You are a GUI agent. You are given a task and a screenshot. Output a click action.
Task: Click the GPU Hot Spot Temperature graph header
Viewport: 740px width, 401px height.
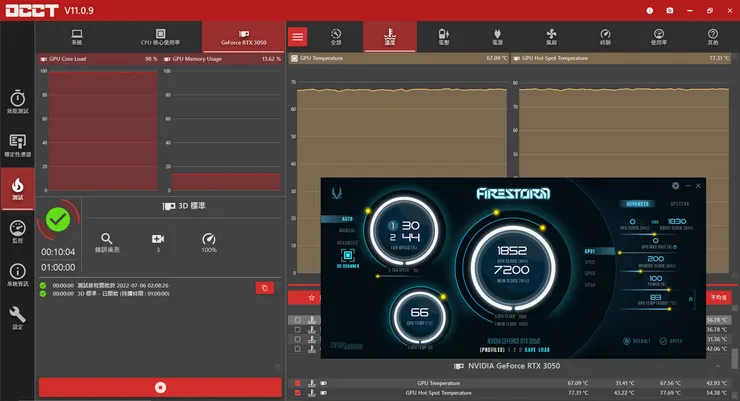click(x=621, y=58)
